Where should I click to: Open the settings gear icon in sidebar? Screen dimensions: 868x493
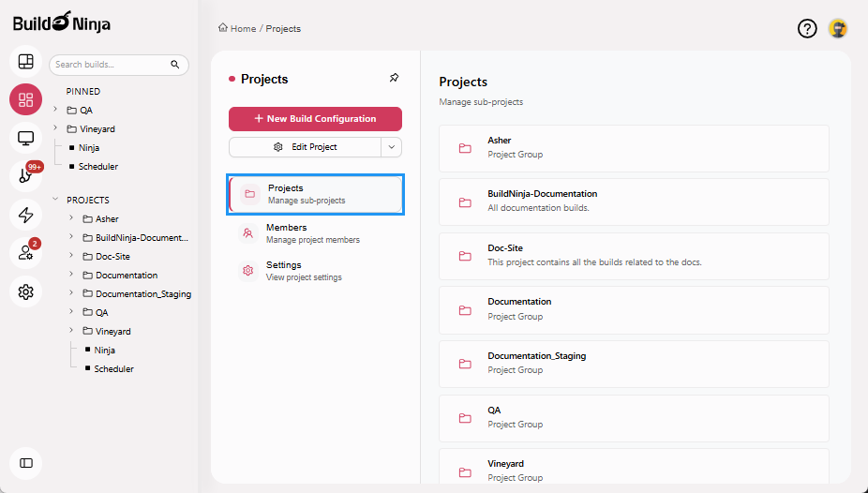pyautogui.click(x=25, y=291)
